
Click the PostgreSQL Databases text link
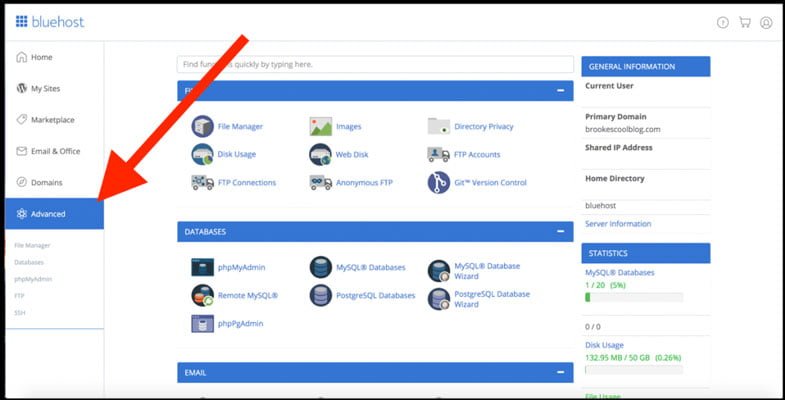[375, 296]
